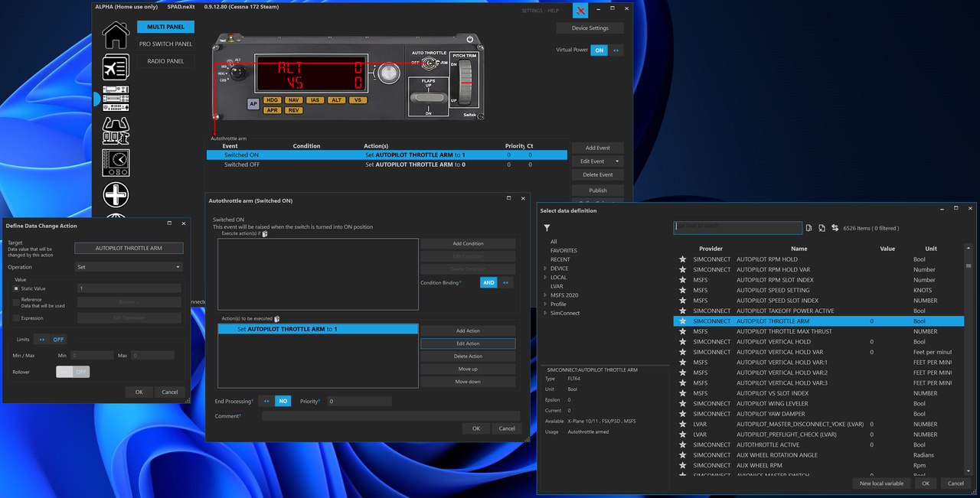Click the red X disconnected status icon

[582, 10]
